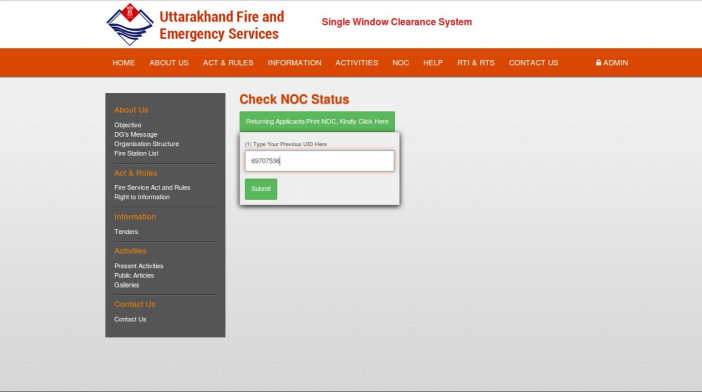
Task: Click the 'Type Your Previous UID Here' label
Action: coord(286,144)
